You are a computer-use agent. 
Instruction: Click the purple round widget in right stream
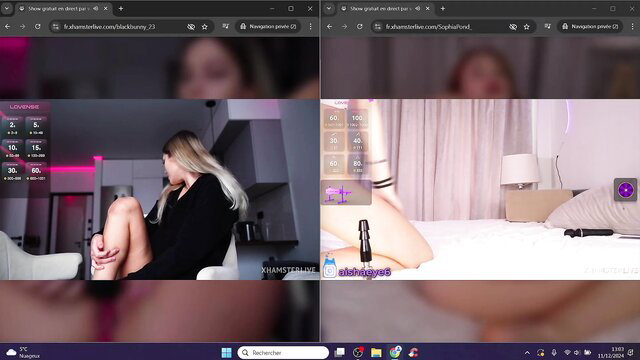[x=625, y=190]
